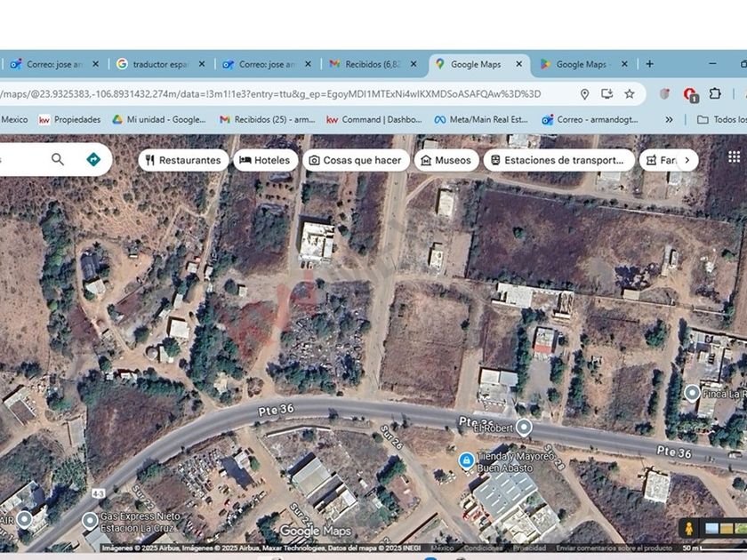The height and width of the screenshot is (560, 747).
Task: Open the red extension with badge 1
Action: [x=690, y=95]
